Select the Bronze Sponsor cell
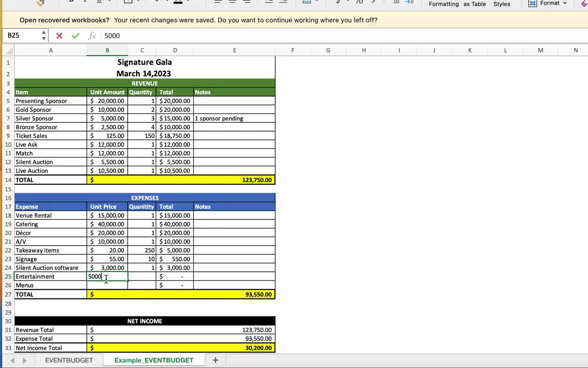Screen dimensions: 588x368 51,127
